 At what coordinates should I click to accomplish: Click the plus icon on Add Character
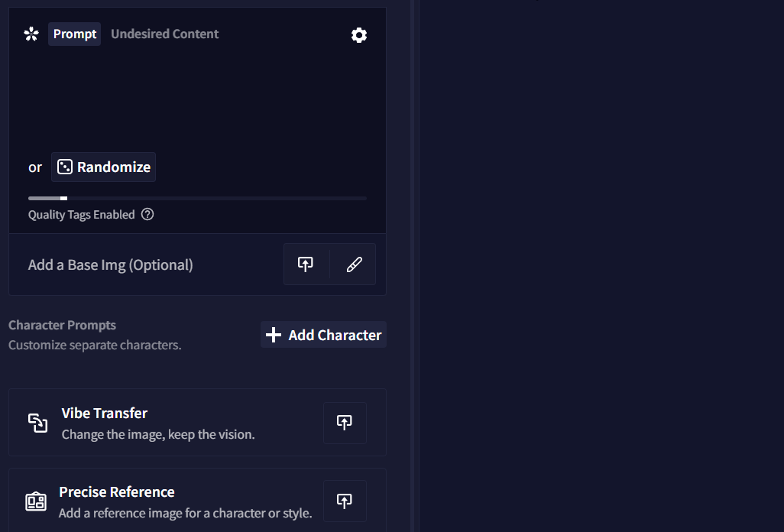pos(274,335)
